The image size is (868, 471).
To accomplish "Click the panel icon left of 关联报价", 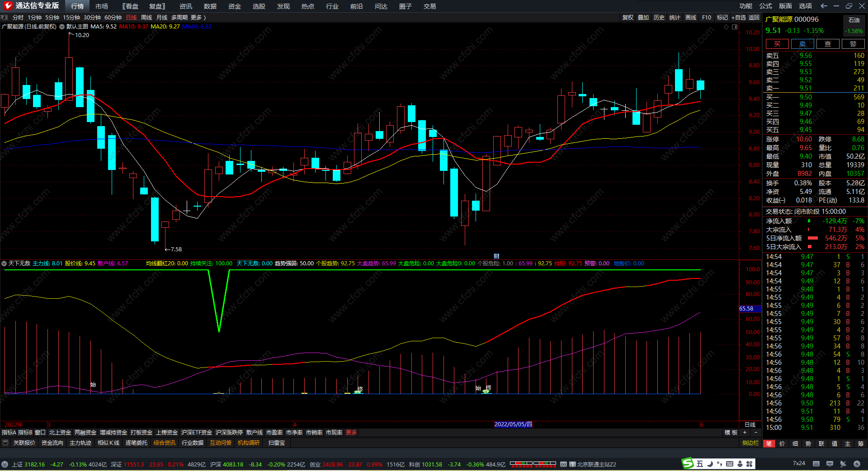I will 5,443.
